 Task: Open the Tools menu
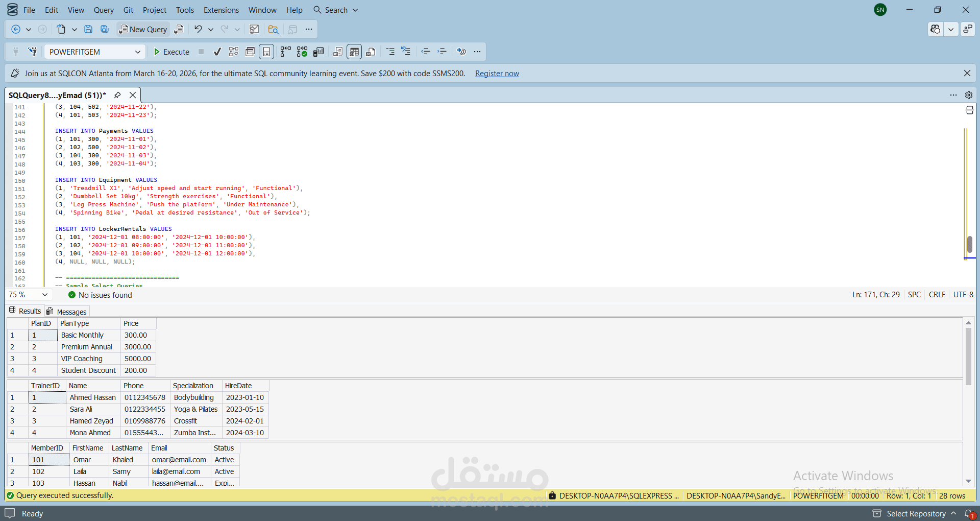point(185,10)
